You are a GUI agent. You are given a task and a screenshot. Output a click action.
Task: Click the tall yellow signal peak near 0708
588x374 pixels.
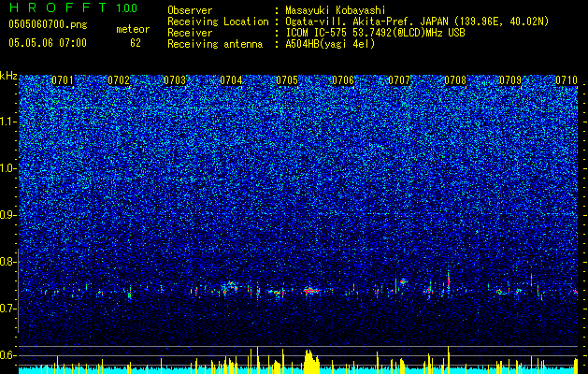(x=449, y=358)
